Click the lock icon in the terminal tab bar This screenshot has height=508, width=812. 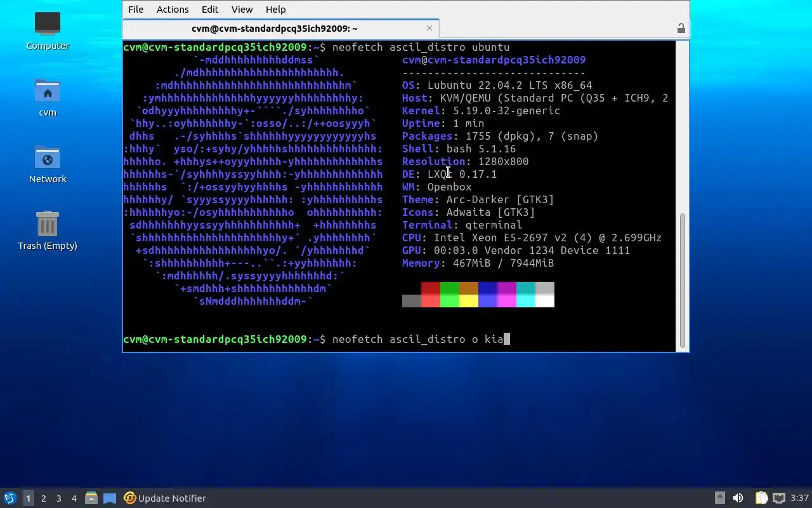tap(681, 29)
